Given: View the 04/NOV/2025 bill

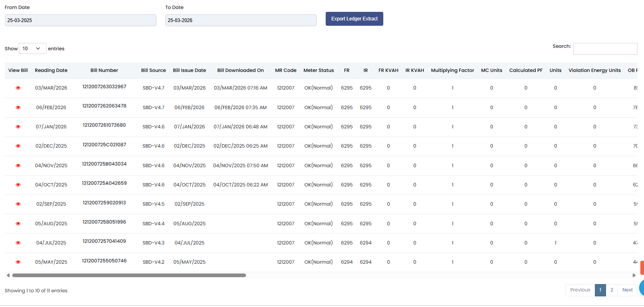Looking at the screenshot, I should coord(18,166).
